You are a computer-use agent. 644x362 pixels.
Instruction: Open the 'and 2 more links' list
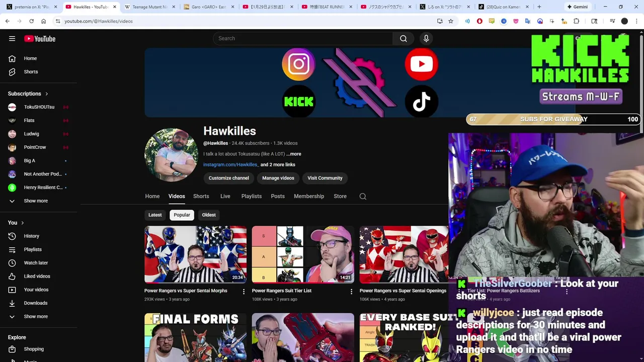click(x=278, y=164)
